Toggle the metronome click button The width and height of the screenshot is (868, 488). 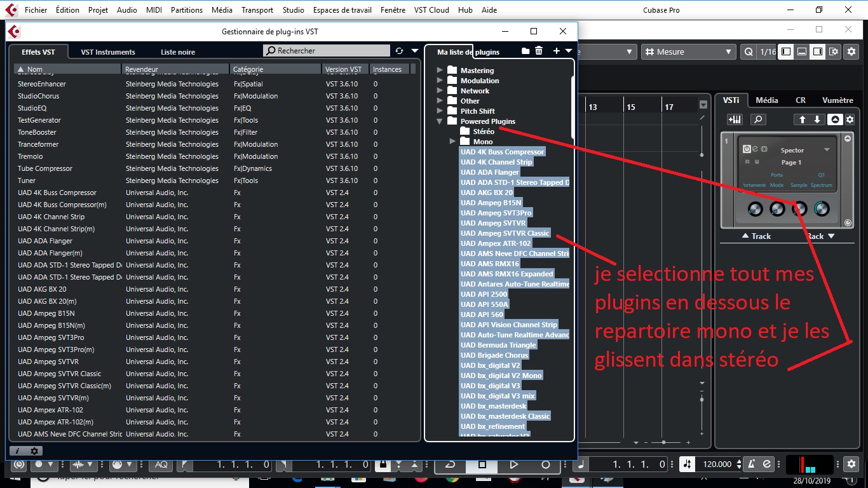tap(752, 464)
